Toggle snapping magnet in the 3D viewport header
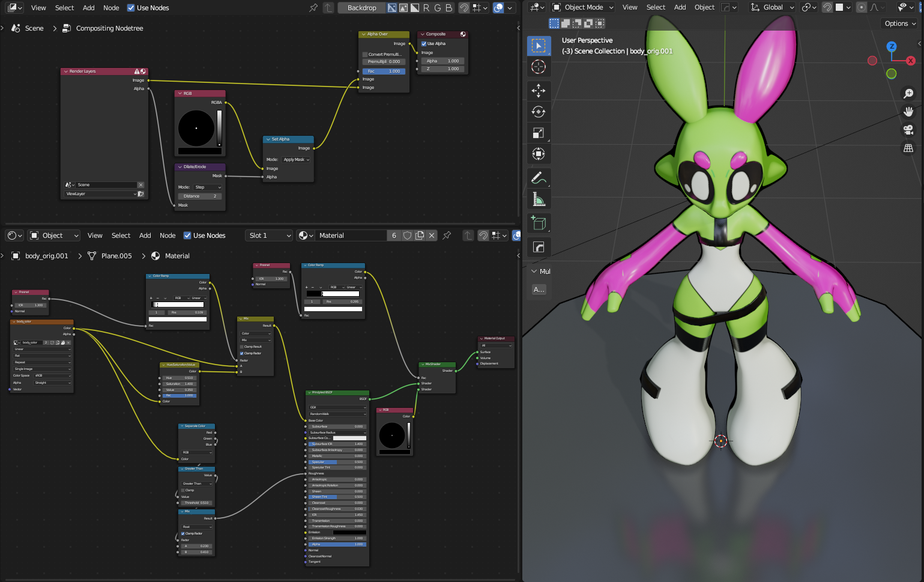This screenshot has width=924, height=582. (x=827, y=7)
